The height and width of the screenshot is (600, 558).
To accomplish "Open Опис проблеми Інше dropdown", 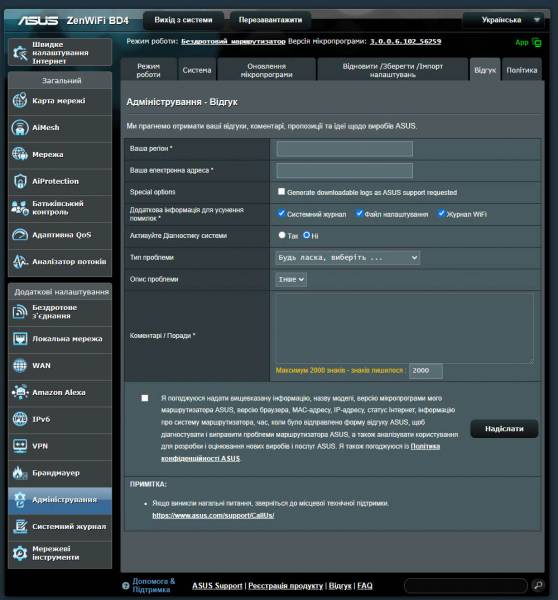I will point(291,279).
